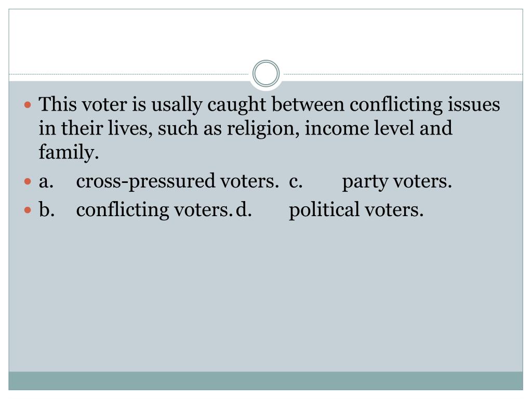Click the orange bullet before option b
The height and width of the screenshot is (399, 532).
tap(28, 210)
